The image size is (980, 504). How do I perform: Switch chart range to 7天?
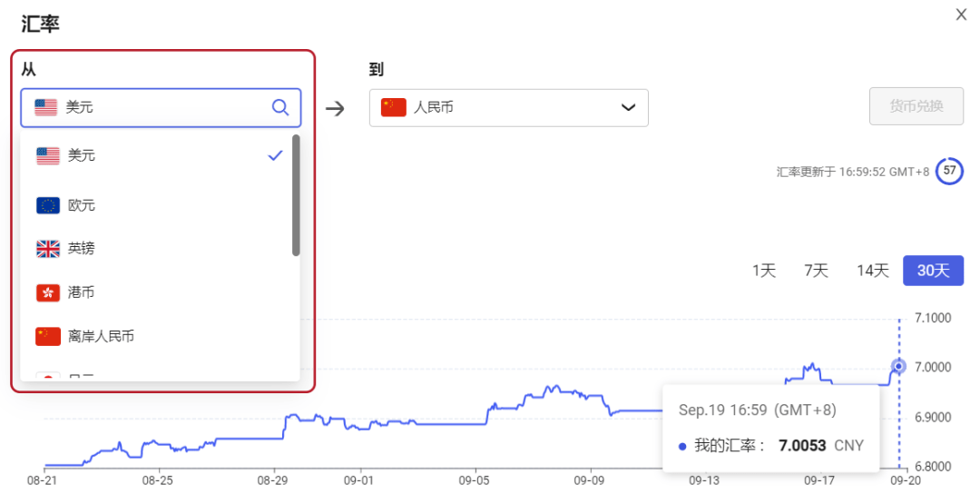pos(816,271)
